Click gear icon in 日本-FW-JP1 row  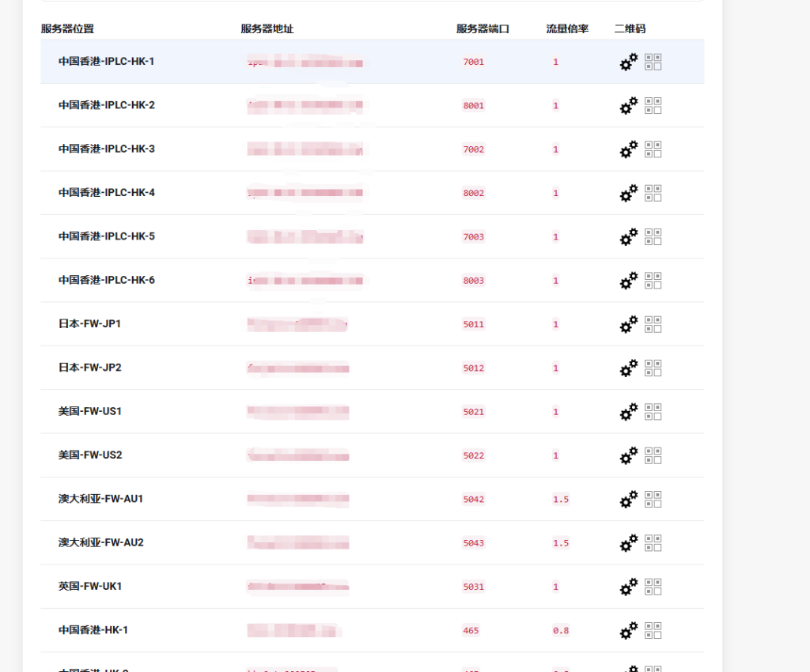pos(628,324)
